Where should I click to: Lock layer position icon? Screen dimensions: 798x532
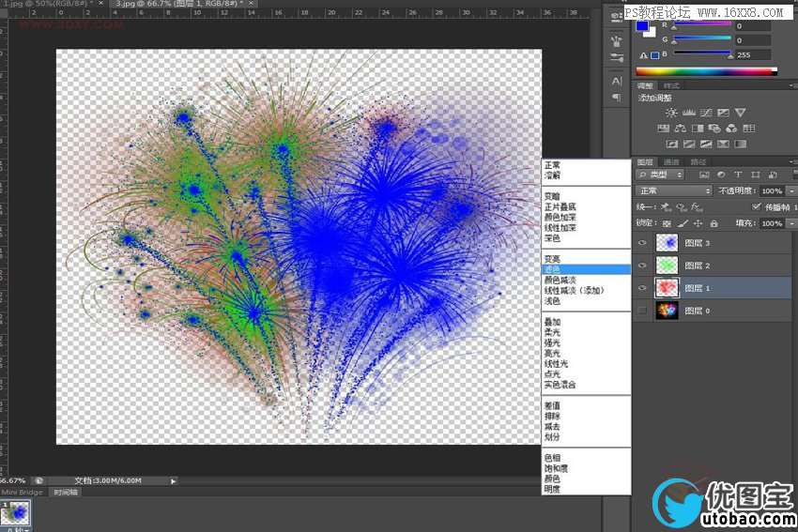pos(698,223)
